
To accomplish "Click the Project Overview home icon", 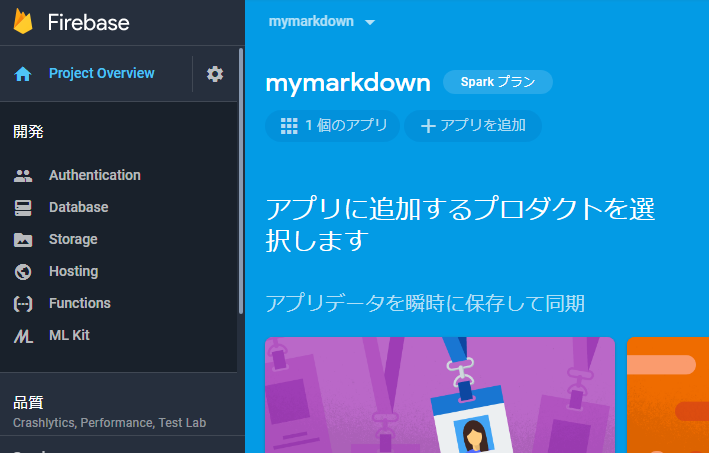I will click(23, 74).
